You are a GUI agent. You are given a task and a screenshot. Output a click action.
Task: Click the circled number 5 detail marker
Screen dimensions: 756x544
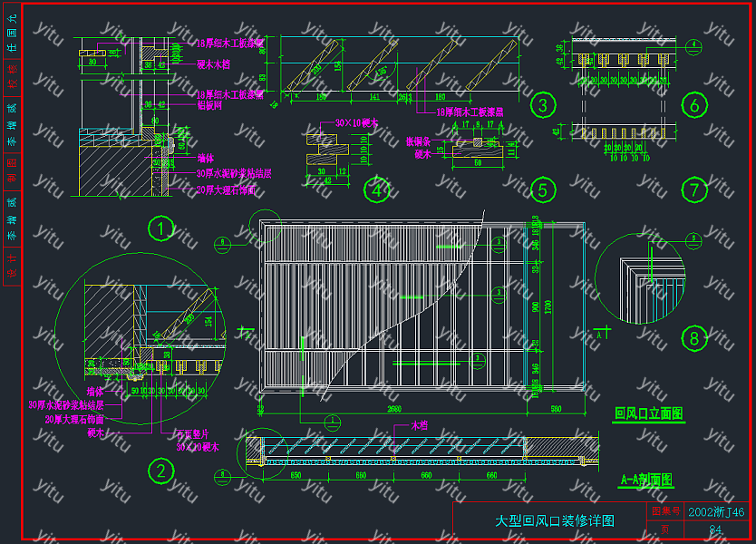(x=542, y=189)
